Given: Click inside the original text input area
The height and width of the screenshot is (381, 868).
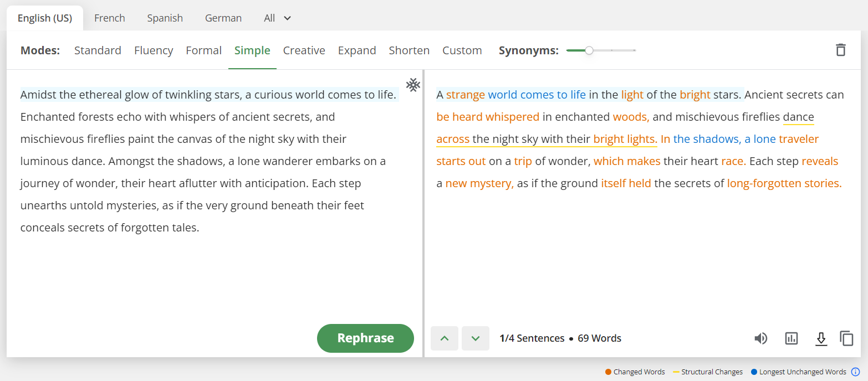Looking at the screenshot, I should 215,194.
